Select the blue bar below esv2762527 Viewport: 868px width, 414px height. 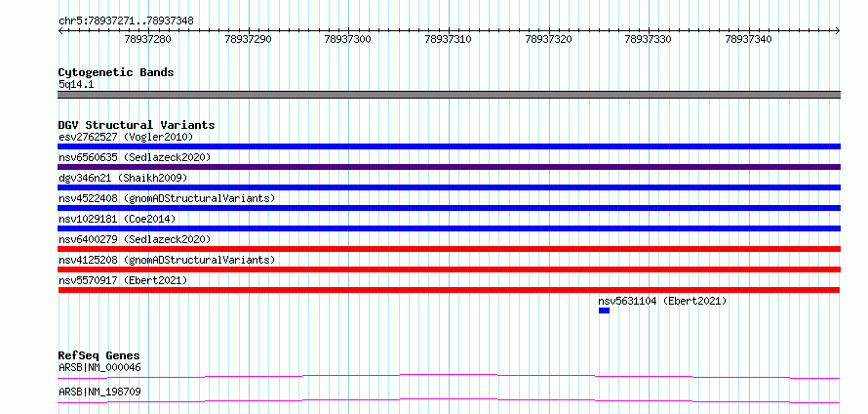click(x=449, y=146)
